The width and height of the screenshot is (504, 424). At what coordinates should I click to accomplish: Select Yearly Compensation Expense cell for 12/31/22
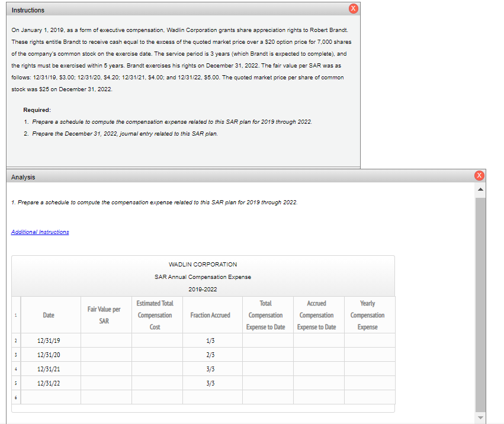click(370, 383)
